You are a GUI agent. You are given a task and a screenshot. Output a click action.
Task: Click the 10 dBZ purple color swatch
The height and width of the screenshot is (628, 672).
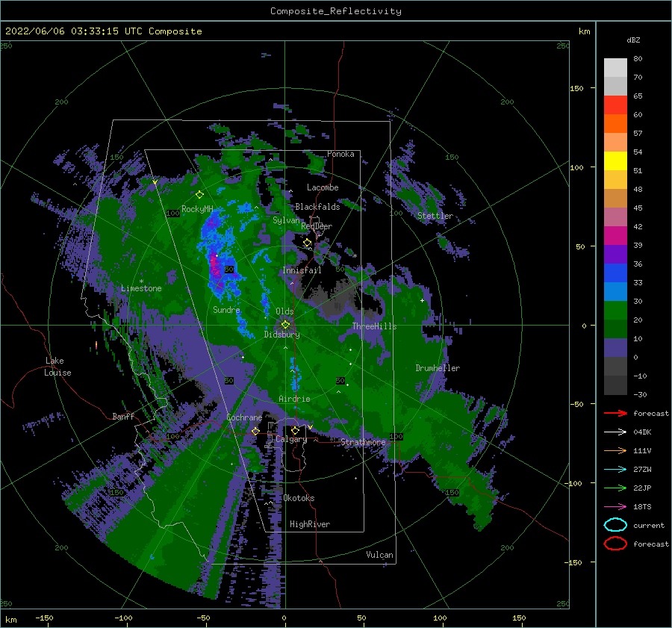(615, 348)
